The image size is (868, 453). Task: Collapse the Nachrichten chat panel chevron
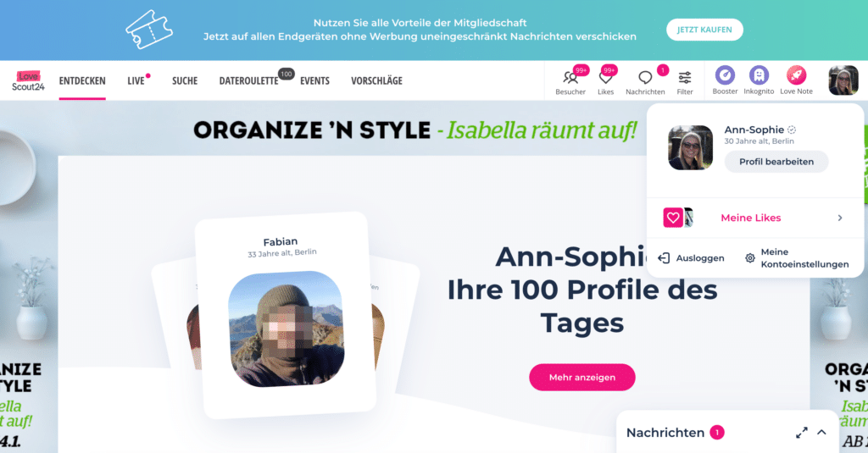[x=821, y=433]
